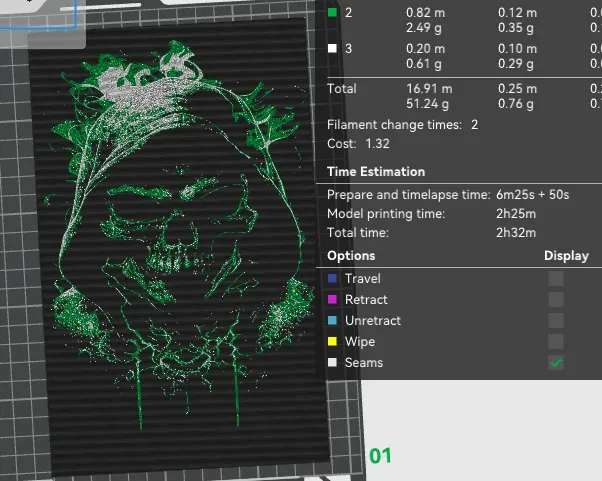
Task: Click filament 2 length 0.82 m
Action: tap(425, 13)
